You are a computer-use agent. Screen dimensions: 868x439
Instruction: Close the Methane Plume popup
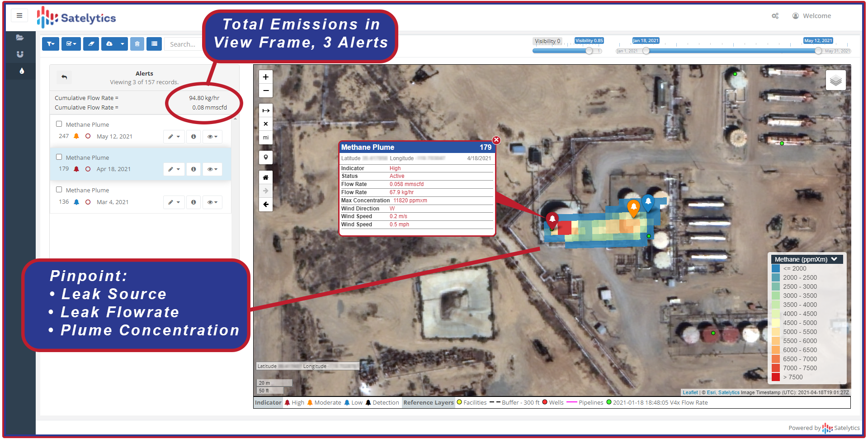(x=496, y=140)
